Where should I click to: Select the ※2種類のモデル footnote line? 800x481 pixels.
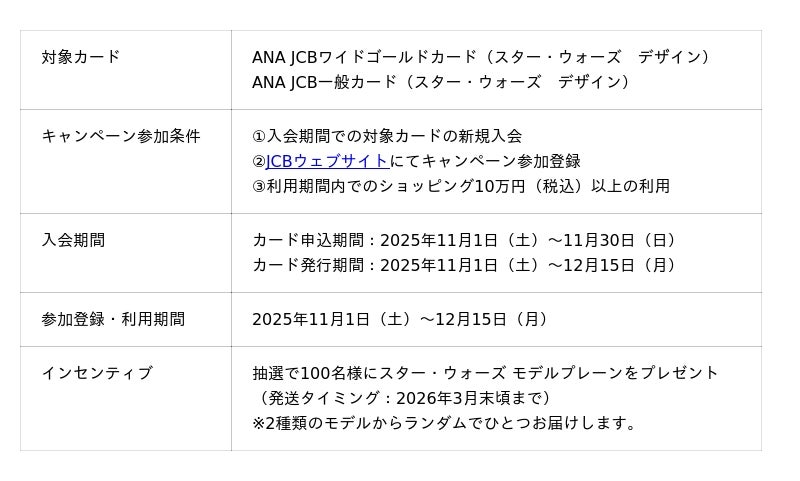(x=445, y=423)
